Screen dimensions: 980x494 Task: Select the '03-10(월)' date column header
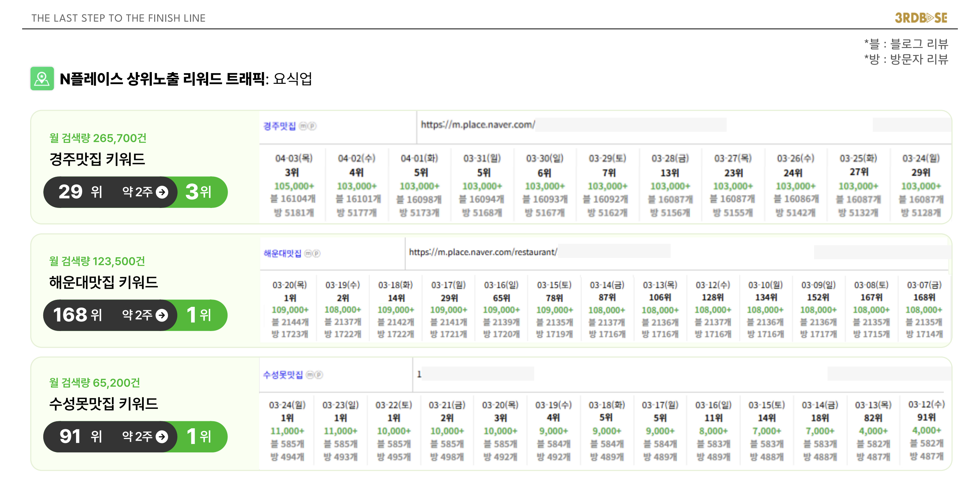[x=765, y=285]
